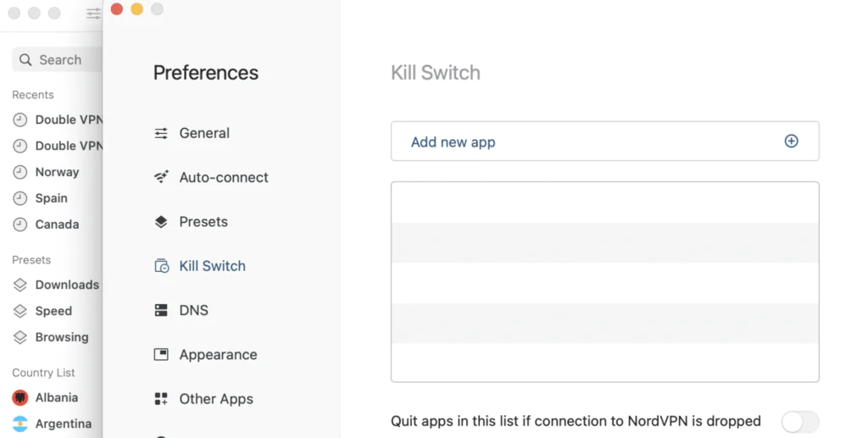The height and width of the screenshot is (438, 868).
Task: Open the Appearance settings section
Action: pos(218,354)
